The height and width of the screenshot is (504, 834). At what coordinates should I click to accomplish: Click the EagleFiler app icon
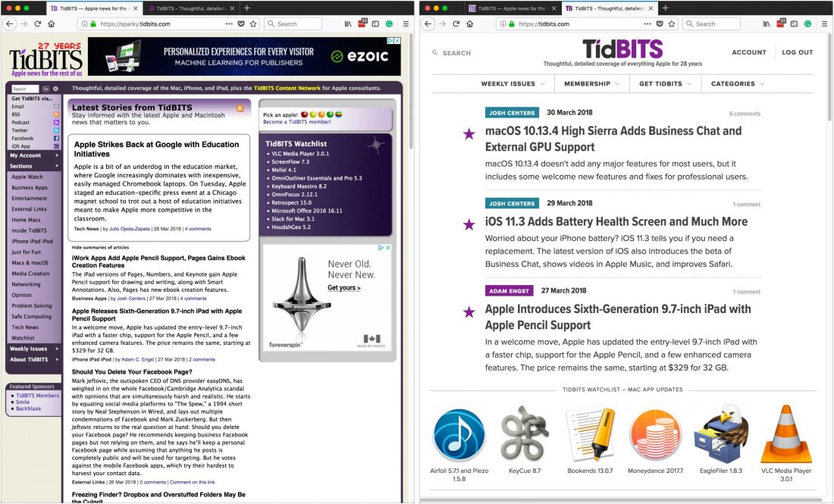tap(721, 435)
